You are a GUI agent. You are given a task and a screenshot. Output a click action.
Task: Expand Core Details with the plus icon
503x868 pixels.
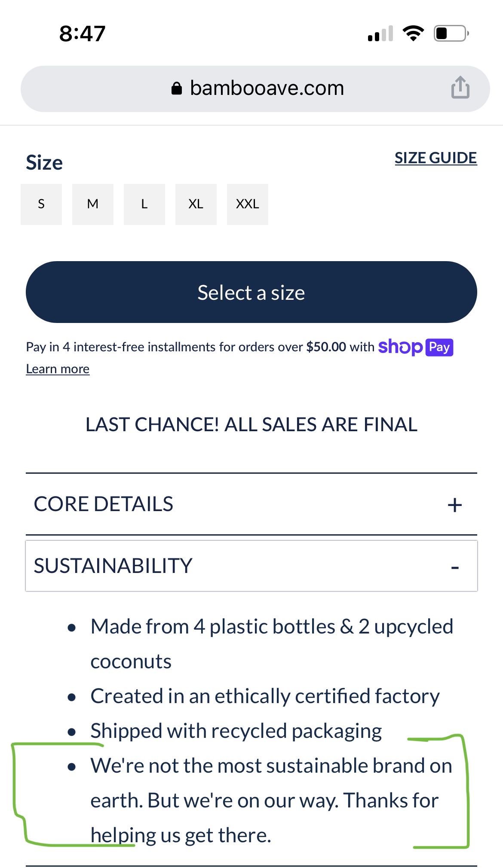[454, 505]
